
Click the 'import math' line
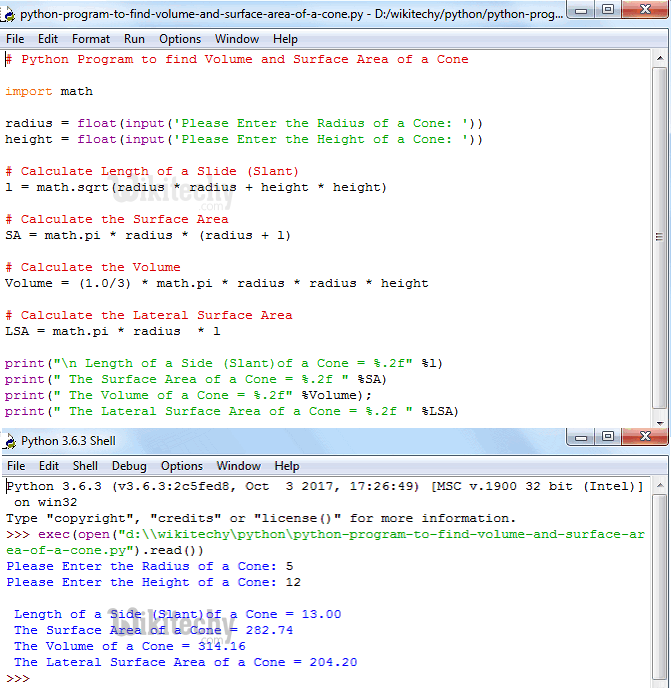(49, 91)
